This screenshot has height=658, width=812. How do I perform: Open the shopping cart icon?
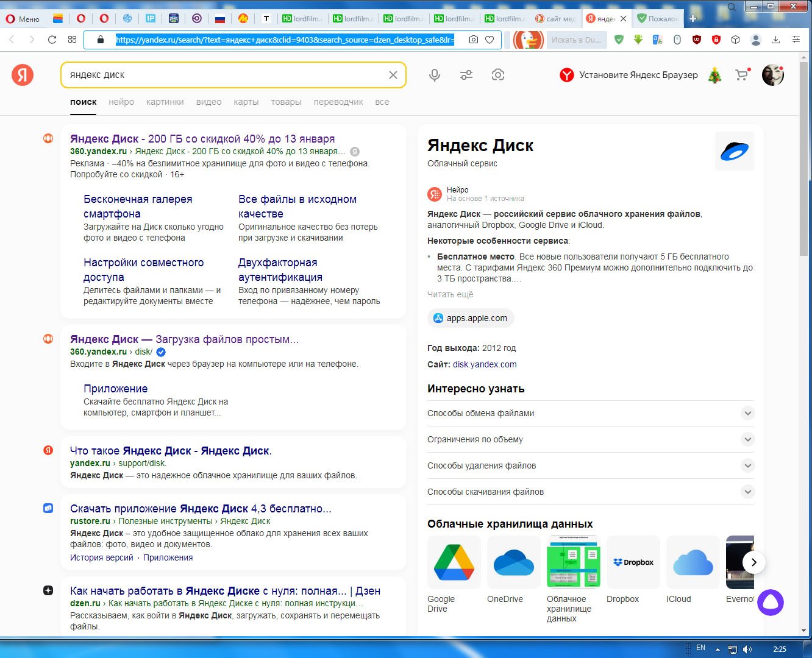click(x=742, y=75)
